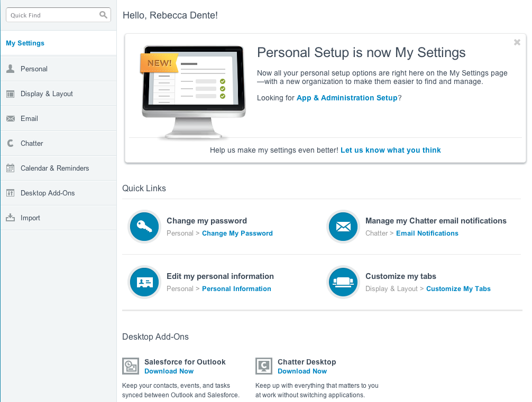Open the Chatter settings menu item
Image resolution: width=532 pixels, height=402 pixels.
pyautogui.click(x=32, y=143)
